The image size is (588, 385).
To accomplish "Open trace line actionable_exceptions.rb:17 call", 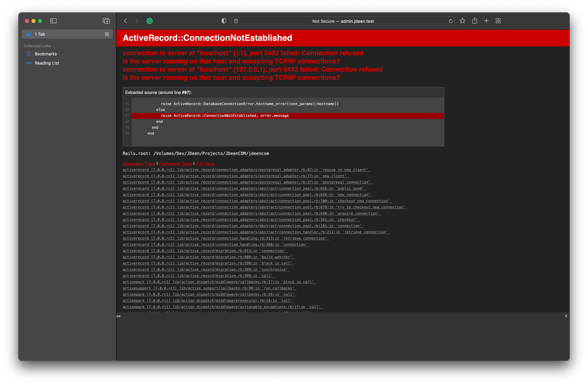I will coord(222,307).
